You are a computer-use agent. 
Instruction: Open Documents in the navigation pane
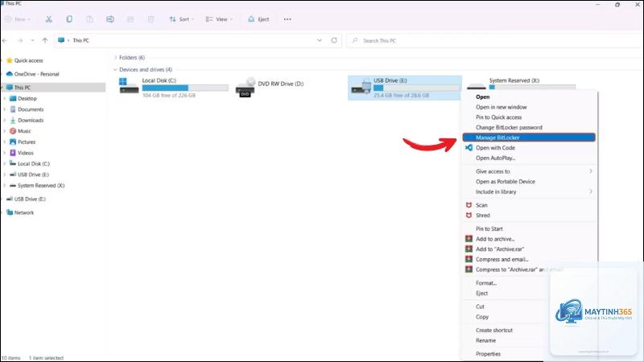[x=27, y=109]
